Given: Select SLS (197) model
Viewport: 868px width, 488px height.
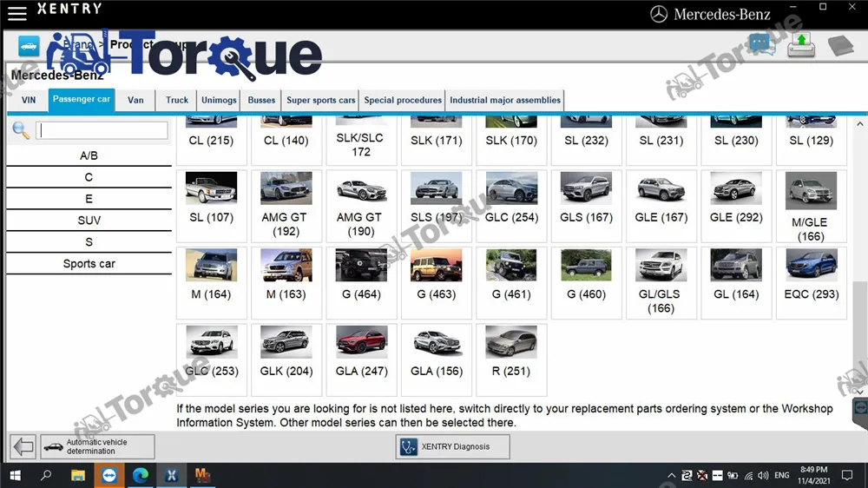Looking at the screenshot, I should (437, 206).
